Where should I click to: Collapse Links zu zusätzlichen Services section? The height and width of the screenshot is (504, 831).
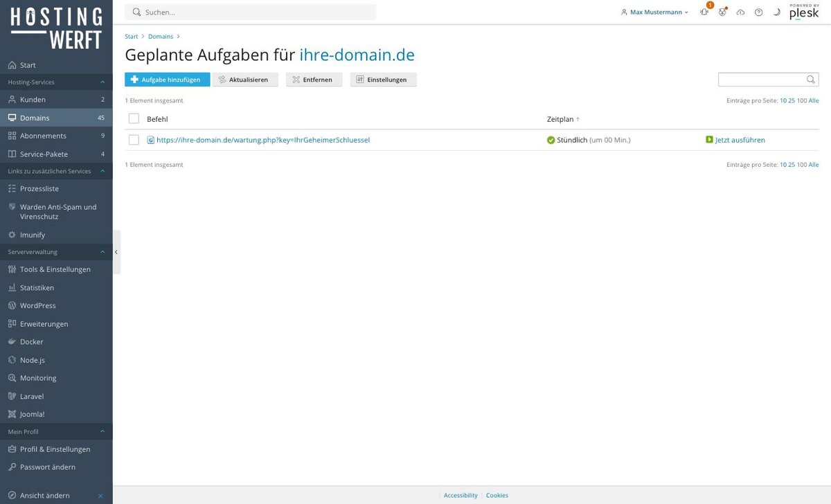click(56, 171)
